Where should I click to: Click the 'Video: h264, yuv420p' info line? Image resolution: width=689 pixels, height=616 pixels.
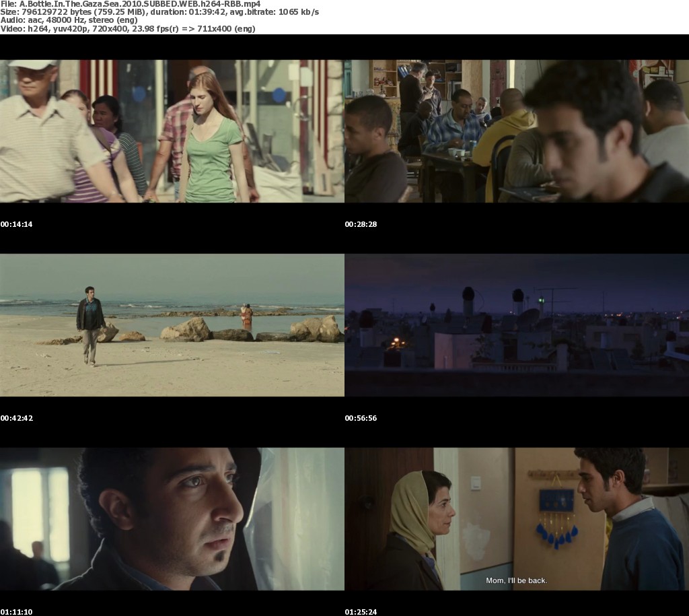tap(128, 28)
